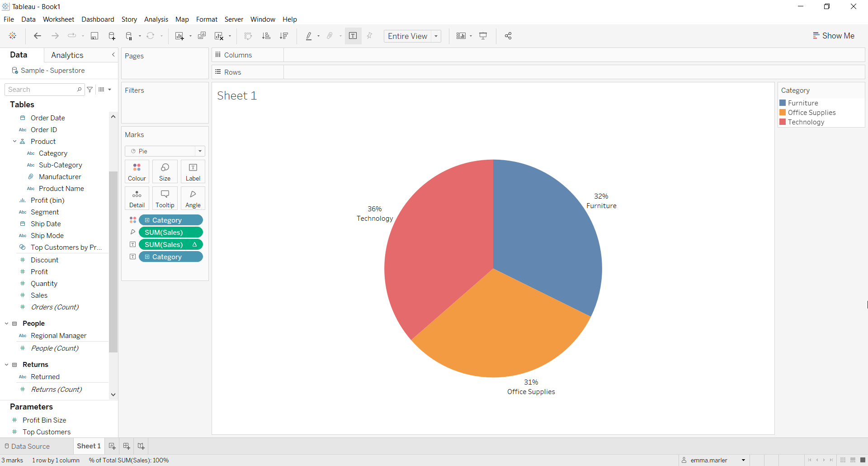This screenshot has height=466, width=868.
Task: Click the Tooltip button on Marks card
Action: tap(165, 198)
